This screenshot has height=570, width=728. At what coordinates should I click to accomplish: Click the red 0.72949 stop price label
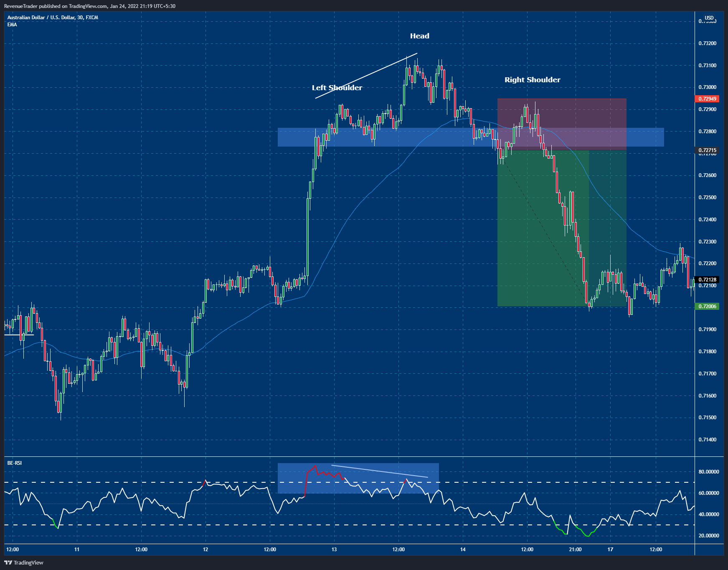point(707,99)
